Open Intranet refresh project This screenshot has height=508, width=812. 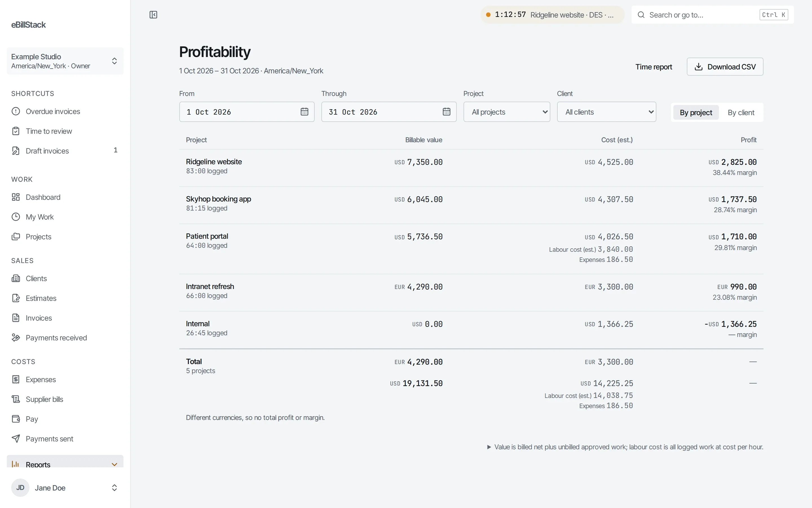click(210, 286)
